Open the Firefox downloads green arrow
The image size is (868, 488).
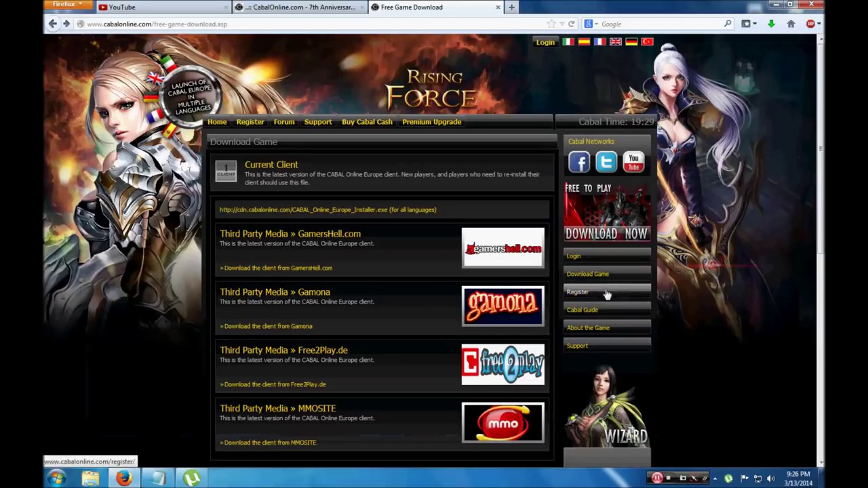click(x=771, y=24)
